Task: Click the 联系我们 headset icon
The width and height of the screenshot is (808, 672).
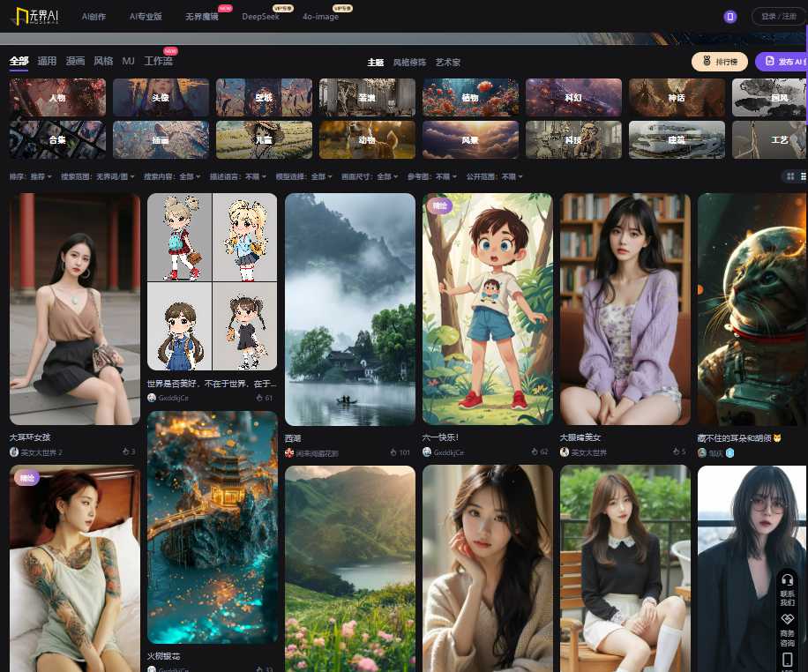Action: 788,579
